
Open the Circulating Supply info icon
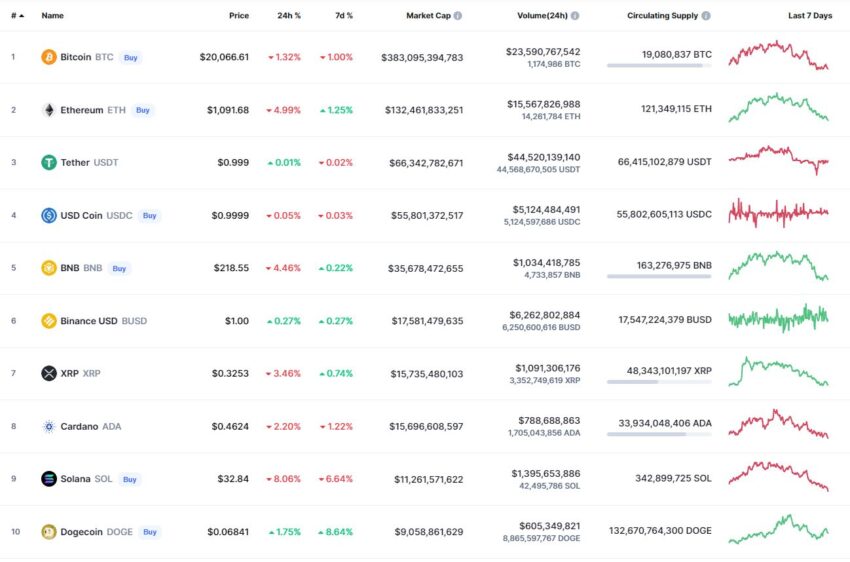coord(706,16)
